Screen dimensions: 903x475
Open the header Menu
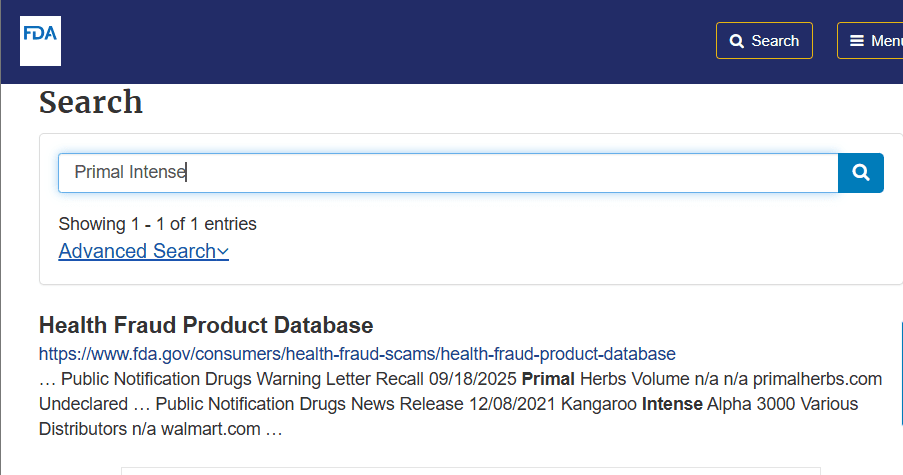(870, 40)
